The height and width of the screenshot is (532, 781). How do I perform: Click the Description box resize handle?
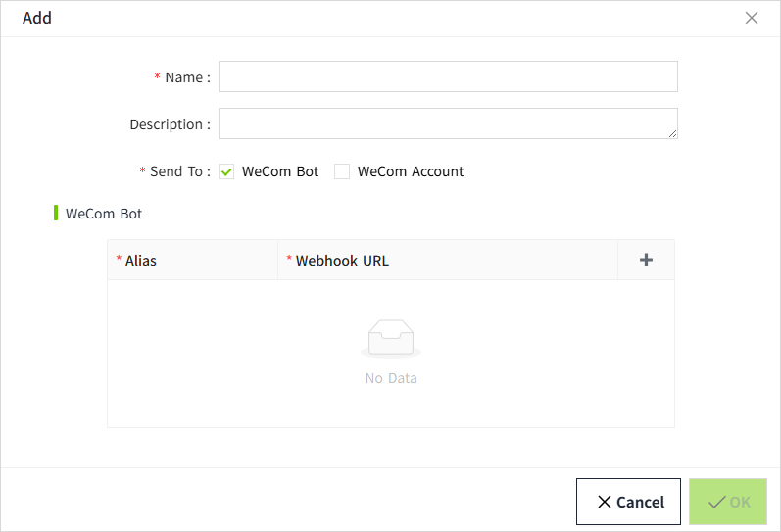click(x=672, y=133)
